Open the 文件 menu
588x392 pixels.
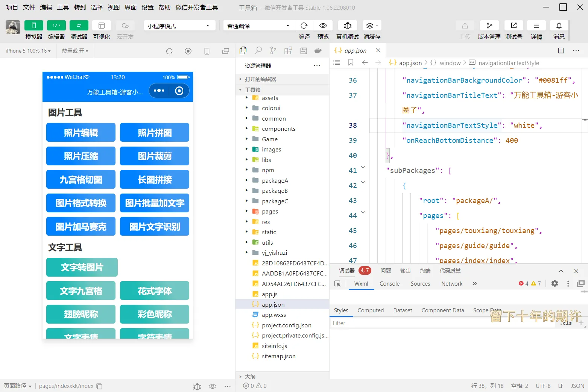click(29, 8)
